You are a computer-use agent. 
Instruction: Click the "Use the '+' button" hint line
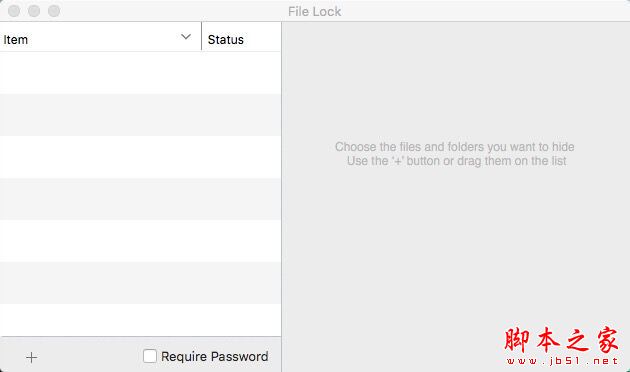(x=456, y=161)
